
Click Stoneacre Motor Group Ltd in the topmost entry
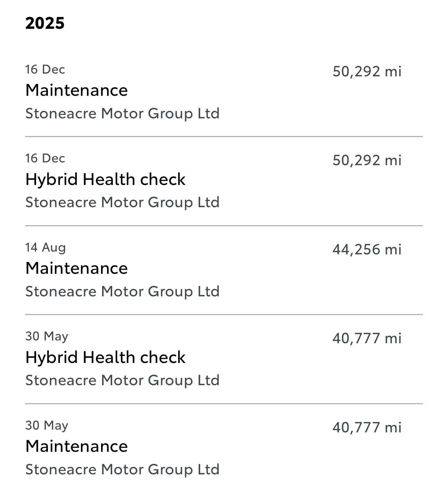click(122, 113)
